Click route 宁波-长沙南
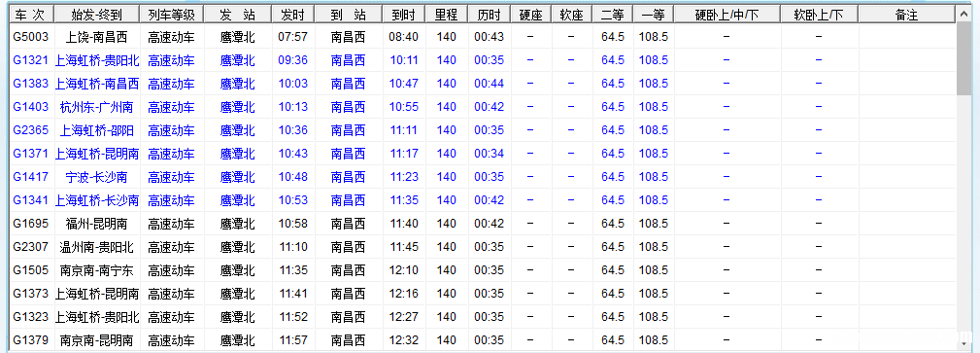Viewport: 980px width, 353px height. pos(97,177)
